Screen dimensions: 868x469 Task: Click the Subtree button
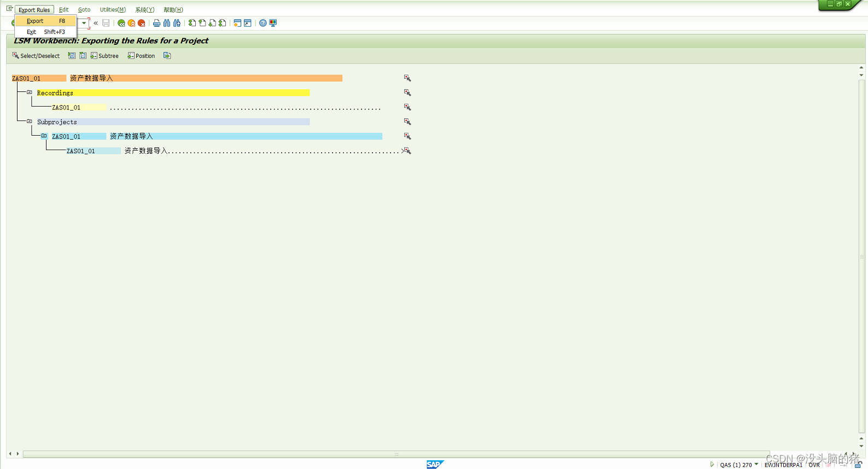104,56
